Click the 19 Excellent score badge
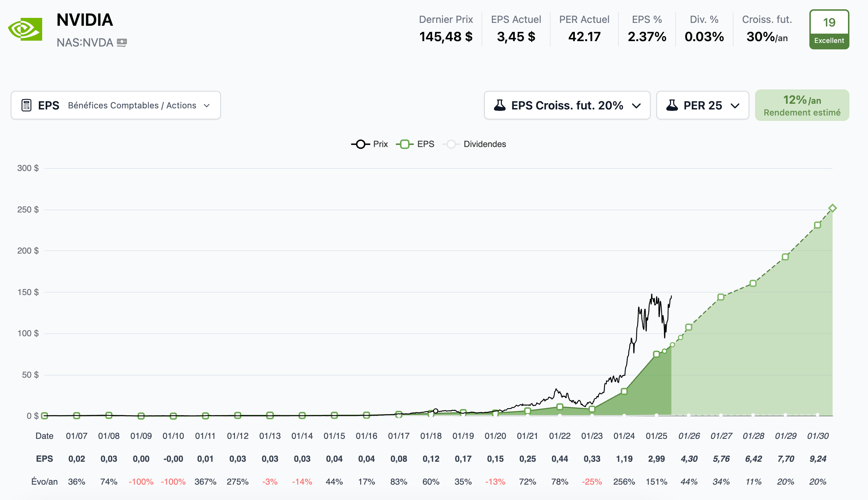This screenshot has width=868, height=500. point(829,30)
